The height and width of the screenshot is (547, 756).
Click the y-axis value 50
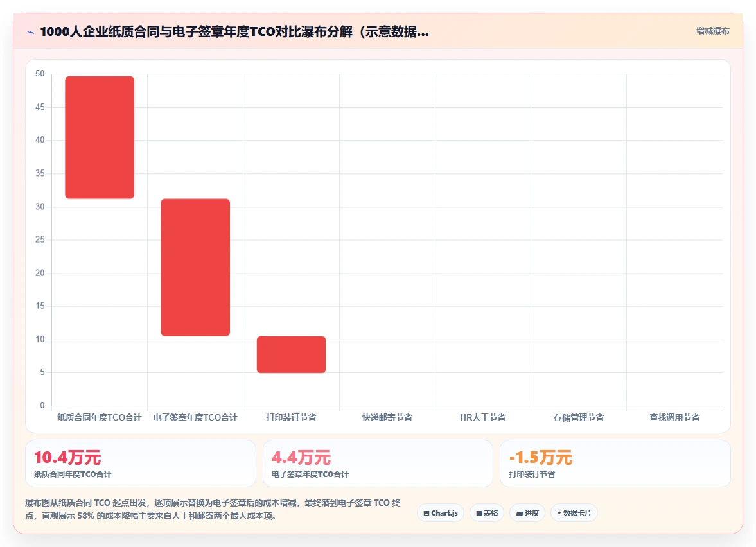pos(40,74)
